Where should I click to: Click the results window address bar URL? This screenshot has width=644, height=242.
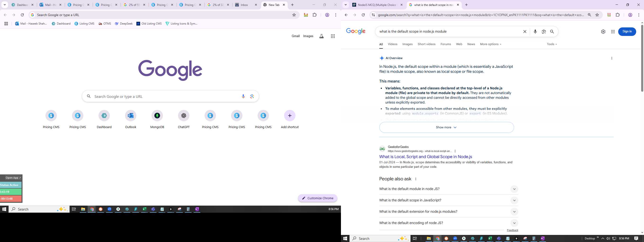(481, 15)
